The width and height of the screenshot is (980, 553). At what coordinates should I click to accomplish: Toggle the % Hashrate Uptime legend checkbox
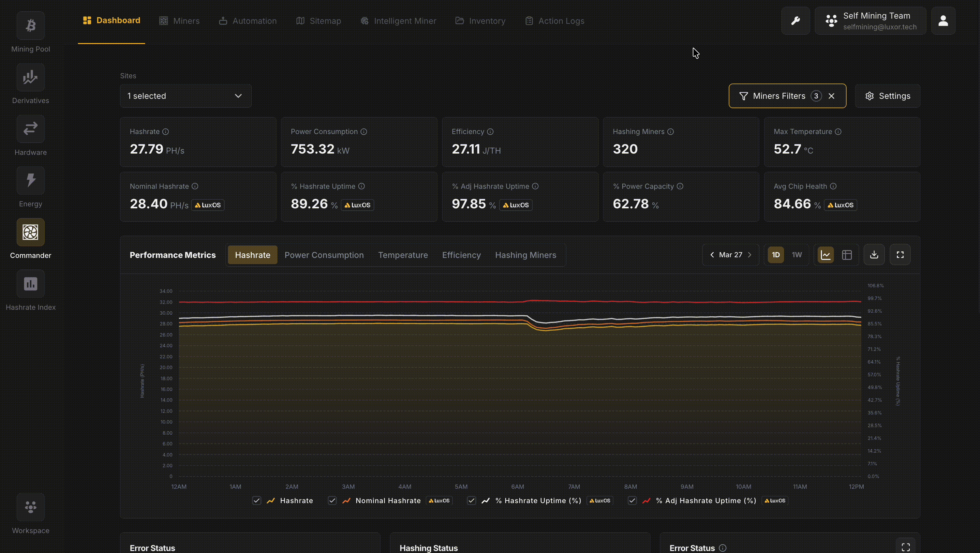[471, 501]
